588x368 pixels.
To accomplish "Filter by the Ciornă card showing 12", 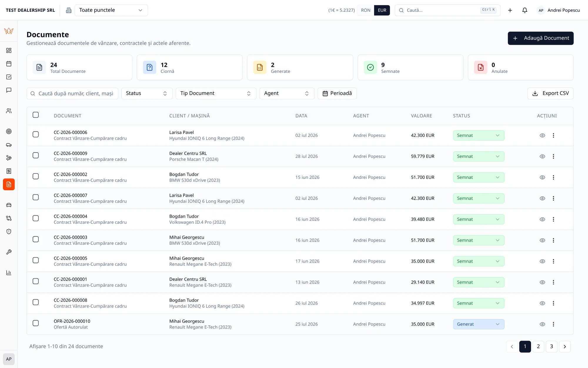I will (190, 67).
